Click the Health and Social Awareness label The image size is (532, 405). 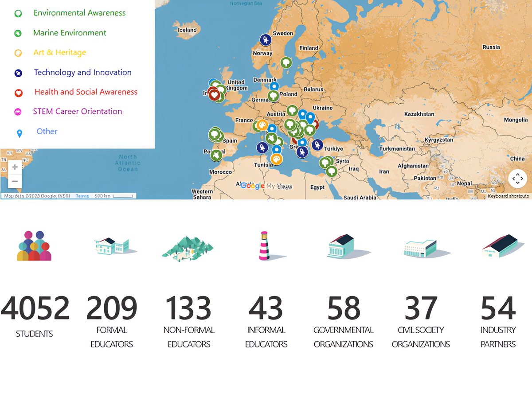86,92
